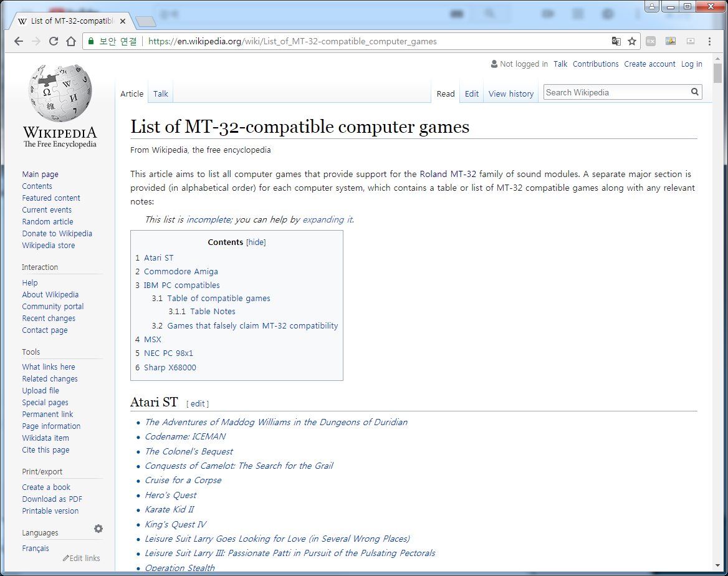Viewport: 728px width, 576px height.
Task: Reload the page with the refresh icon
Action: tap(54, 41)
